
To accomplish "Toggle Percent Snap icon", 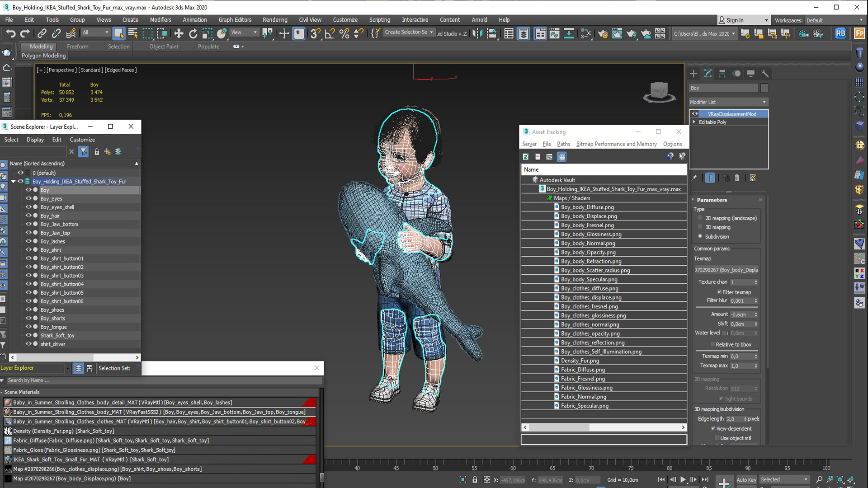I will click(344, 33).
